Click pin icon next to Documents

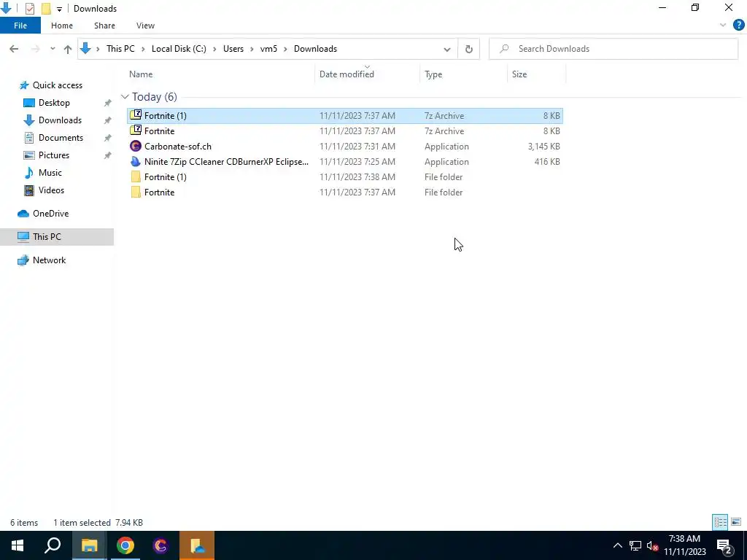[x=108, y=138]
